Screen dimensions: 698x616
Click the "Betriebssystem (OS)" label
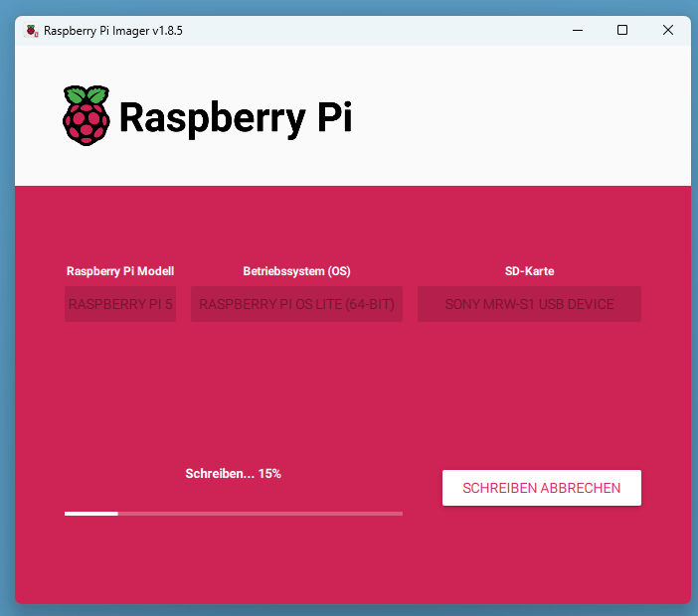(296, 271)
